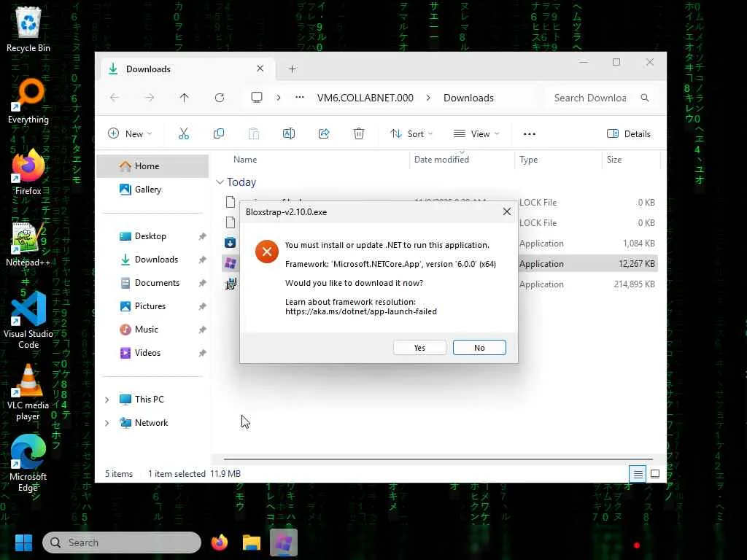The height and width of the screenshot is (560, 747).
Task: Open Microsoft Edge desktop shortcut
Action: (28, 463)
